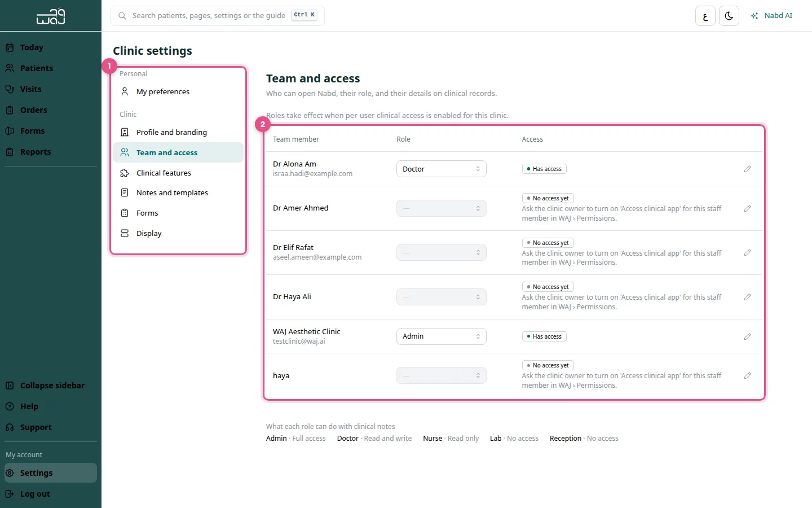Image resolution: width=812 pixels, height=508 pixels.
Task: Click the WAJ logo in sidebar
Action: (x=51, y=16)
